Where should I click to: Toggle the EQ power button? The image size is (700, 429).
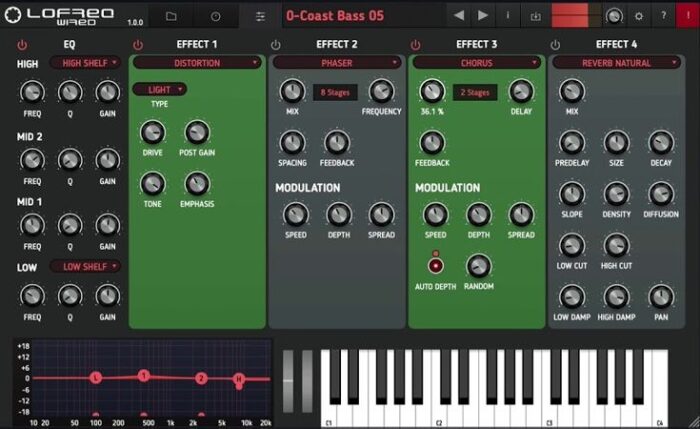23,45
